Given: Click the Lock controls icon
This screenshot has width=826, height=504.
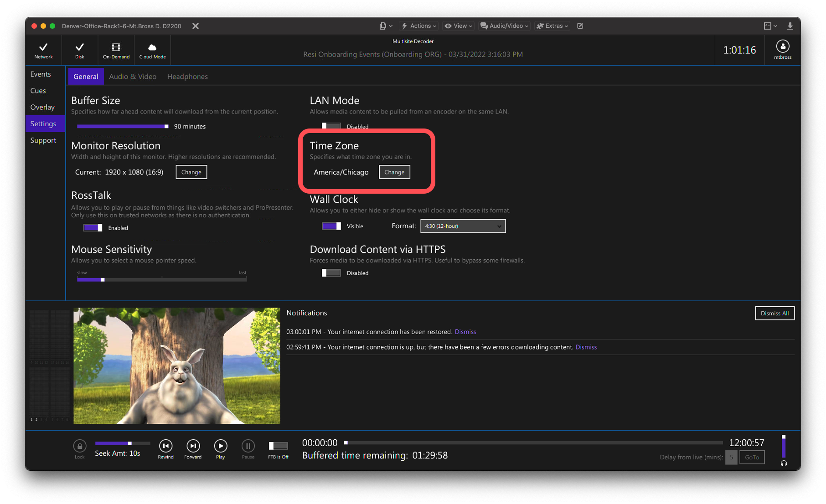Looking at the screenshot, I should pyautogui.click(x=80, y=446).
